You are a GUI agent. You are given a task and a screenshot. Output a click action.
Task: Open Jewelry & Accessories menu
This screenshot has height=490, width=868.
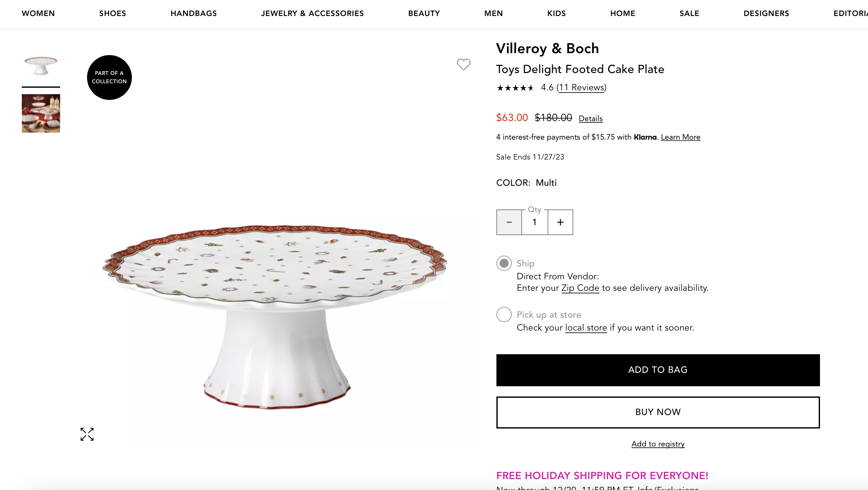[x=312, y=13]
